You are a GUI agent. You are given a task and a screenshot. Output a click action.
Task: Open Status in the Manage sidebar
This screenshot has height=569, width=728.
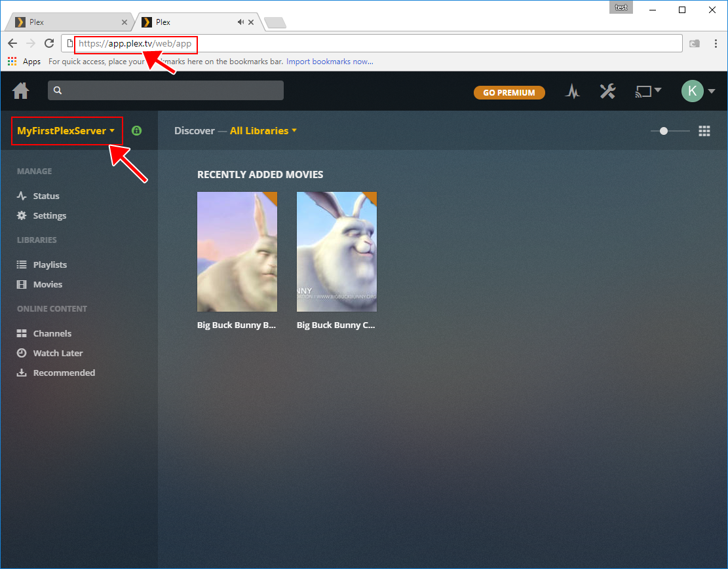pos(46,196)
